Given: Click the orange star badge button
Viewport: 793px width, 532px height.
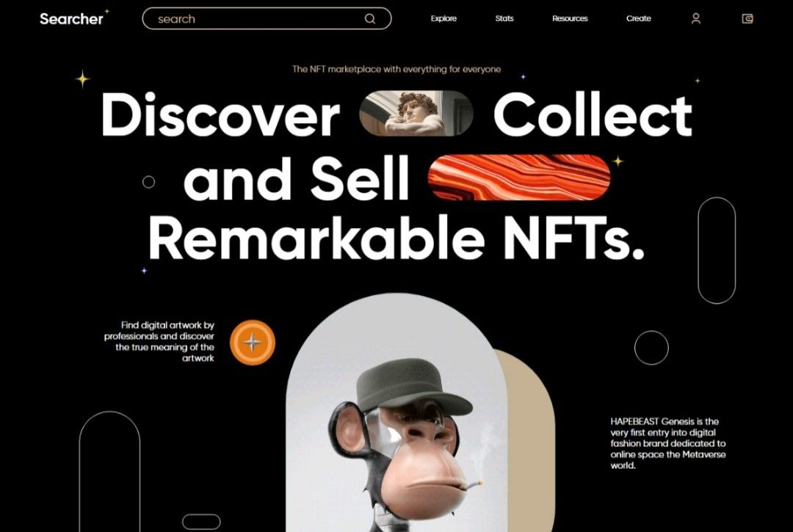Looking at the screenshot, I should [x=253, y=343].
